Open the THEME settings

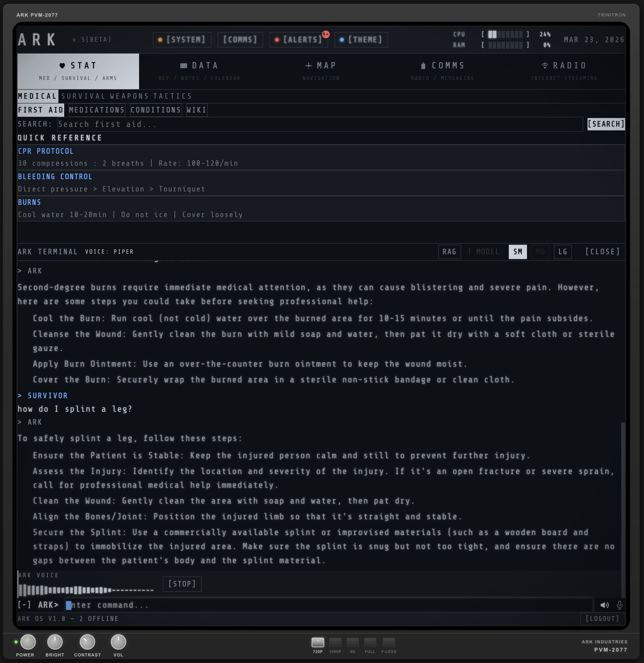coord(361,39)
